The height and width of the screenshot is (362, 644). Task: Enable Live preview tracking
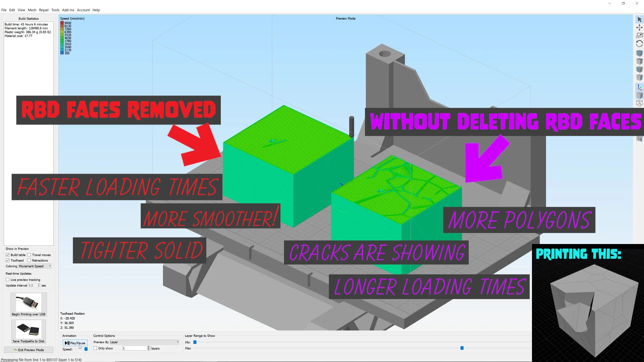coord(8,280)
